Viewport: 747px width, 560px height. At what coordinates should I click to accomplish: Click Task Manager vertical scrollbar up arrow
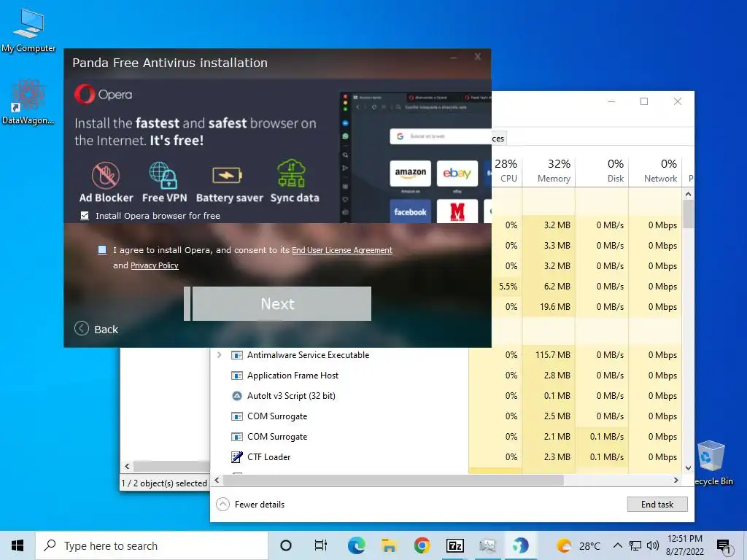[688, 194]
